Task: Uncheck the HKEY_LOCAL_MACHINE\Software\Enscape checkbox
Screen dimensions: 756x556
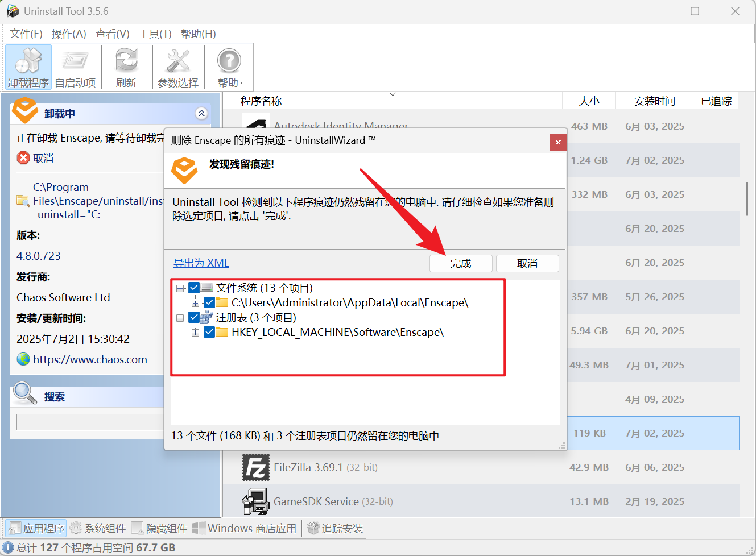Action: 209,332
